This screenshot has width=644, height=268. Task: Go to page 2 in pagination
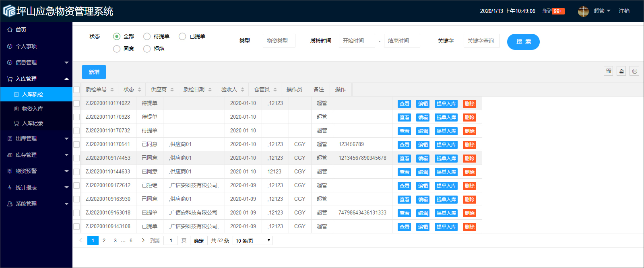pyautogui.click(x=104, y=241)
